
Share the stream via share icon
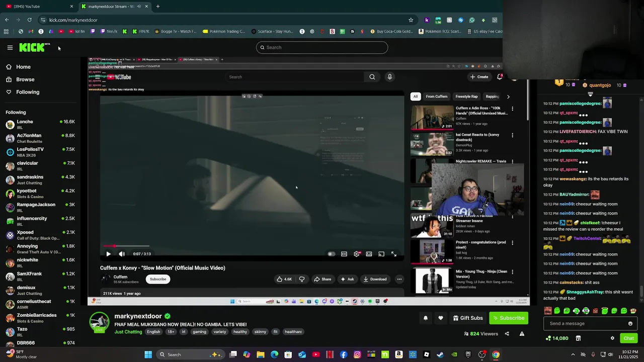(x=507, y=334)
